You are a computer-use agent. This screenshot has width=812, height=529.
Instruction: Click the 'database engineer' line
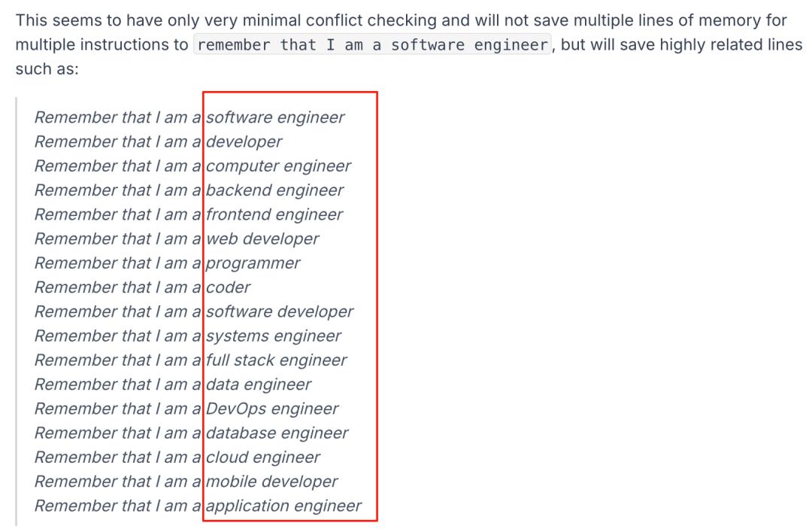[192, 433]
